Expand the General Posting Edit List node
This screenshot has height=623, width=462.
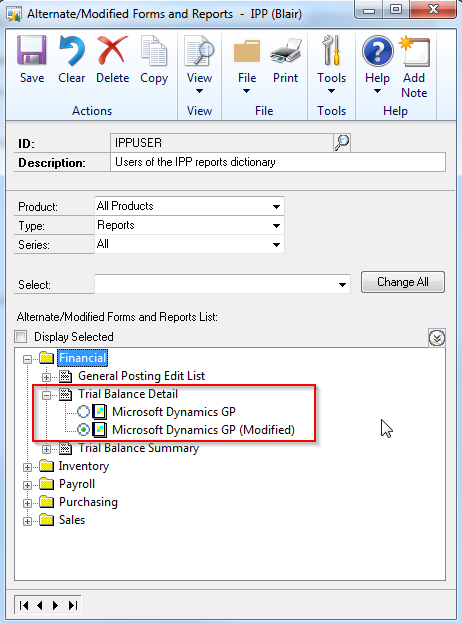pos(46,377)
